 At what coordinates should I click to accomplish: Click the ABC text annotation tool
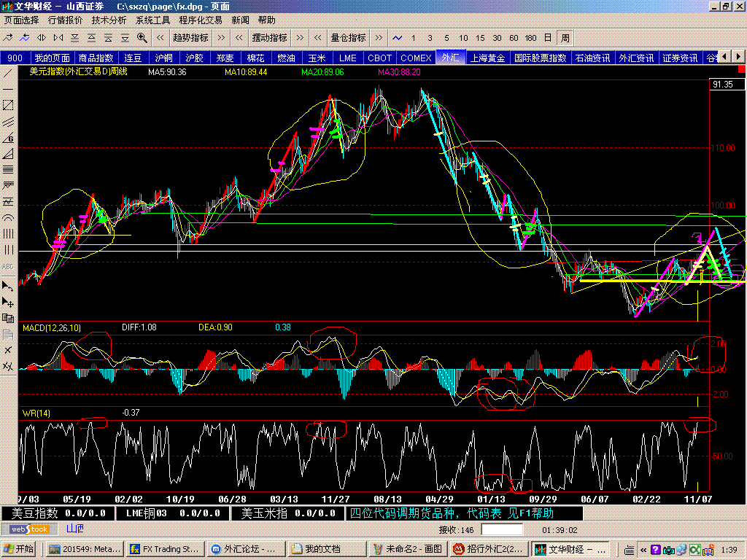click(x=8, y=266)
